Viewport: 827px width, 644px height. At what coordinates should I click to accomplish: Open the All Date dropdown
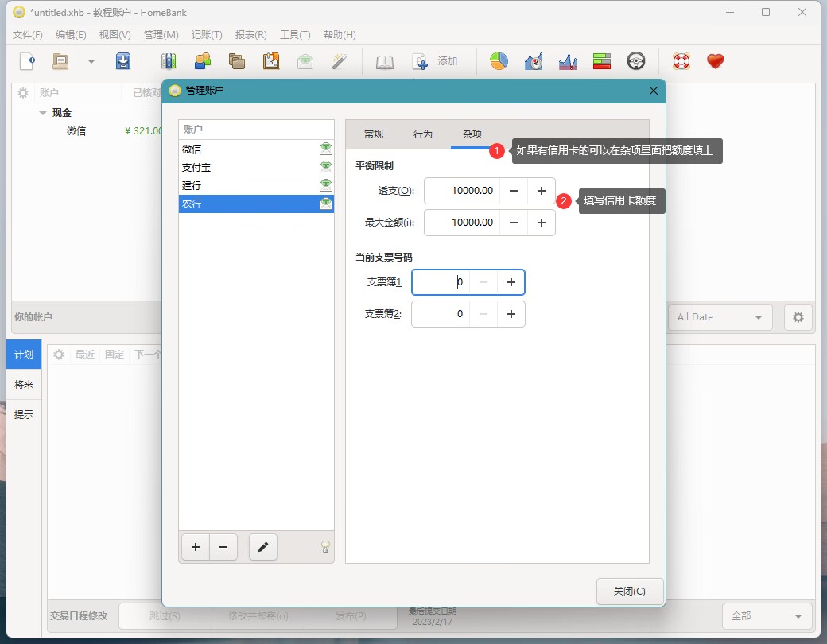(720, 317)
